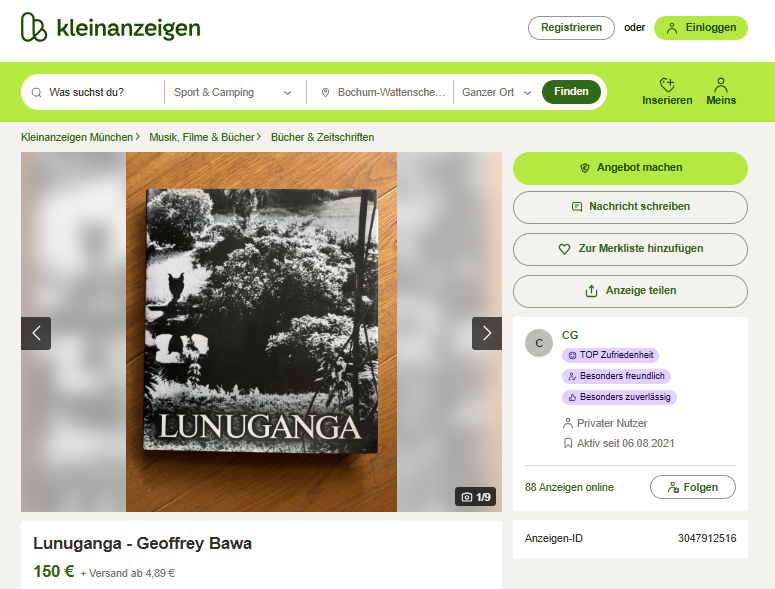775x589 pixels.
Task: Expand Sport & Camping category dropdown
Action: [233, 92]
